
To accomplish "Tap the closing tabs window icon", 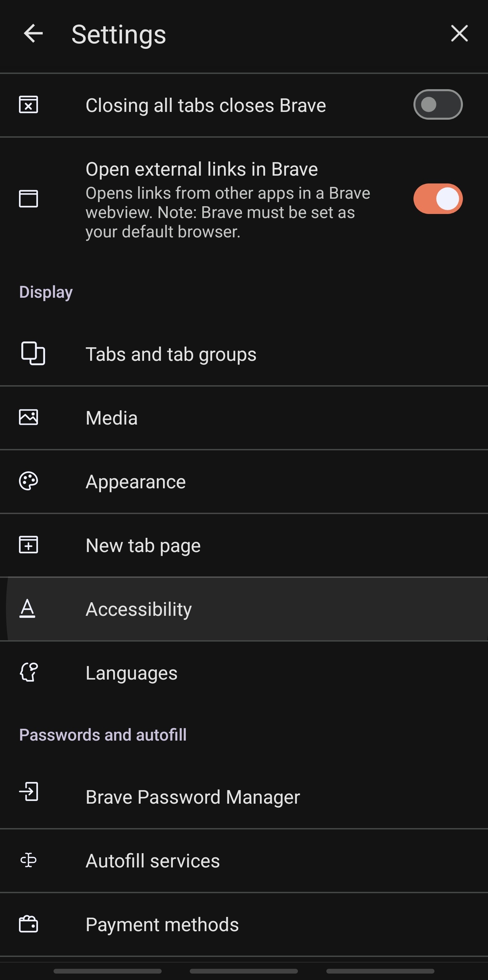I will coord(28,105).
